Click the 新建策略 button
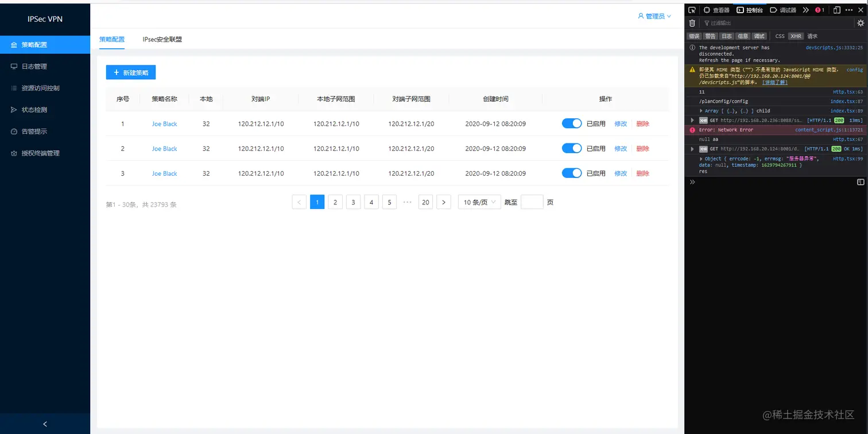This screenshot has width=868, height=434. 130,72
